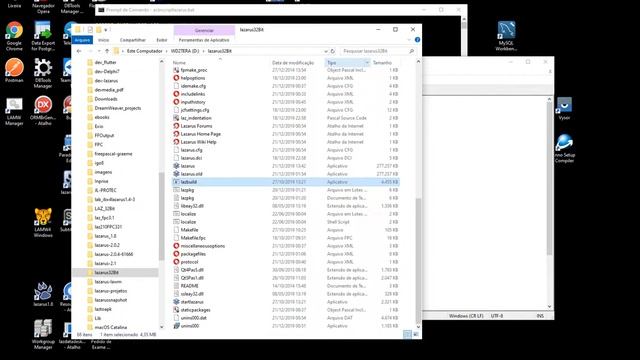Open LAMW Windows desktop shortcut
This screenshot has width=640, height=360.
tap(43, 222)
